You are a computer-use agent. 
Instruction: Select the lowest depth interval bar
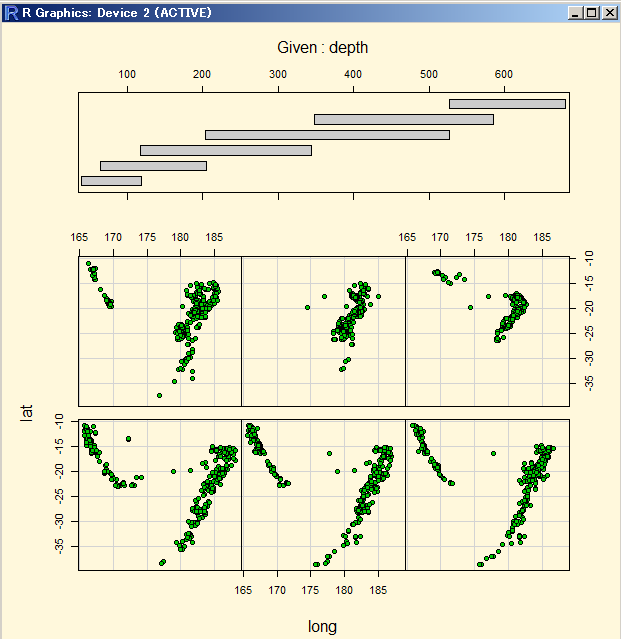(111, 181)
